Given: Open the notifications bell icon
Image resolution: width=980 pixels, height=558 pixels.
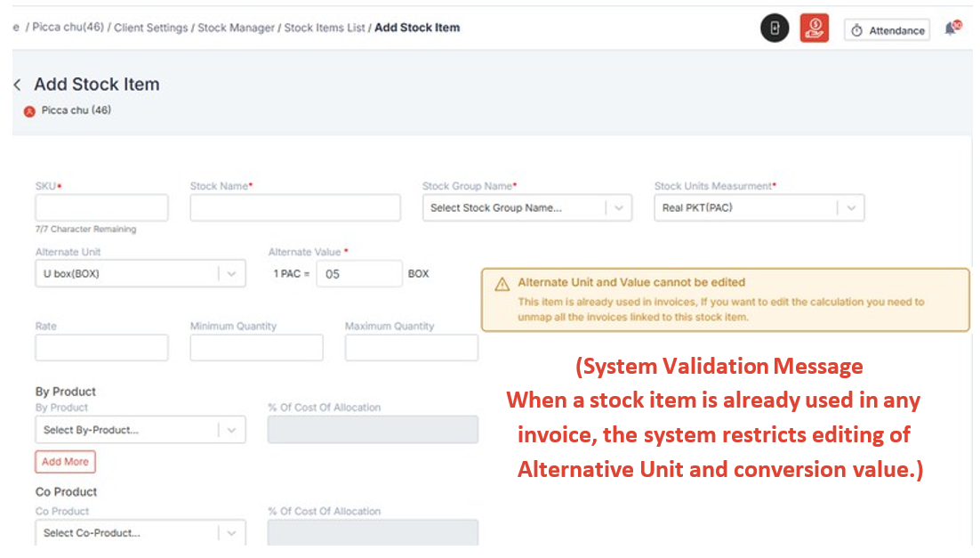Looking at the screenshot, I should pos(952,28).
